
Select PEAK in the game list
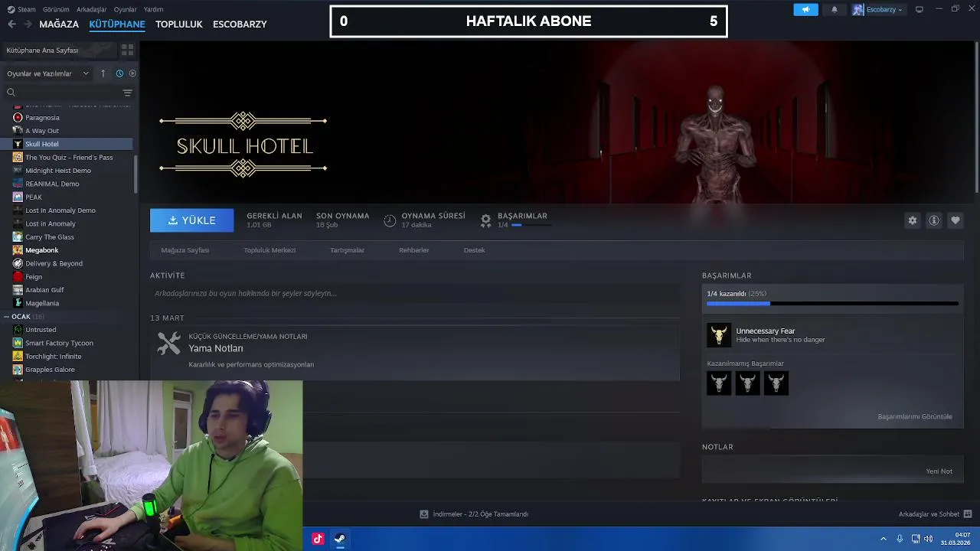[x=34, y=197]
